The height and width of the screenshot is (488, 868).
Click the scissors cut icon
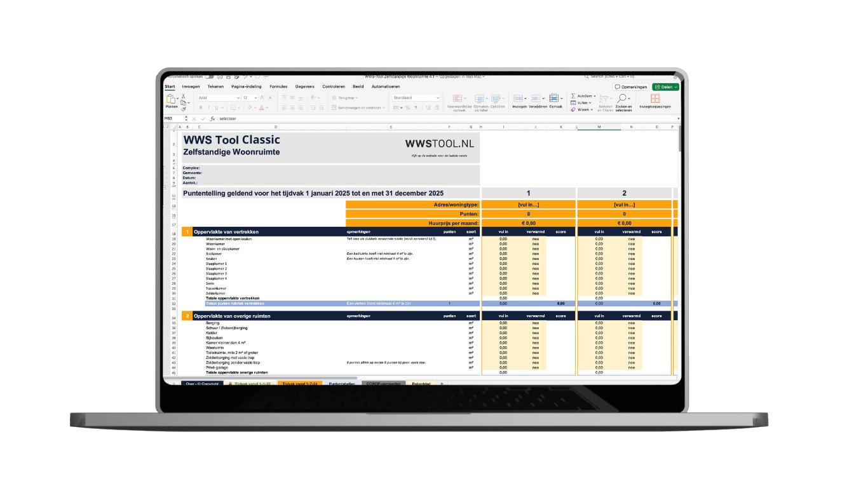click(x=183, y=96)
